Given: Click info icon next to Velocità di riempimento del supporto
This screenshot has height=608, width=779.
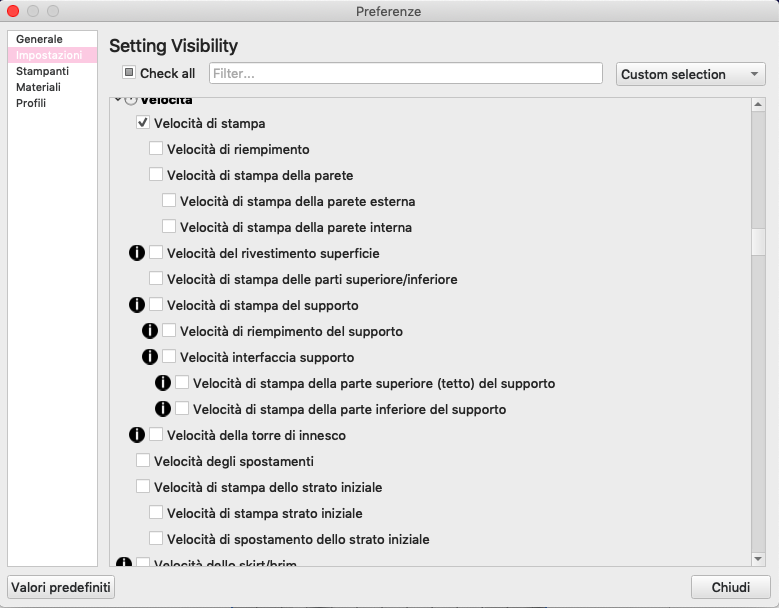Looking at the screenshot, I should pos(150,331).
